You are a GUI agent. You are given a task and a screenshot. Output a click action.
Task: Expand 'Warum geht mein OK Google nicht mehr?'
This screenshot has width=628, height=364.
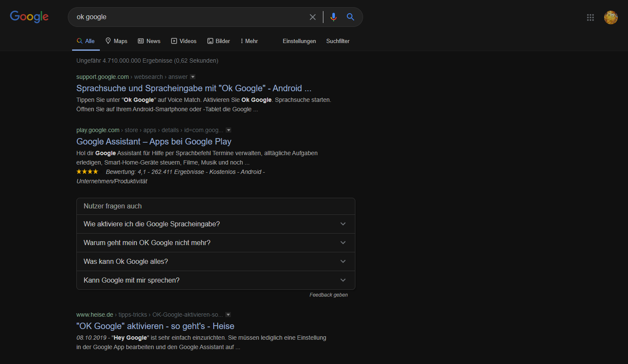pos(216,243)
